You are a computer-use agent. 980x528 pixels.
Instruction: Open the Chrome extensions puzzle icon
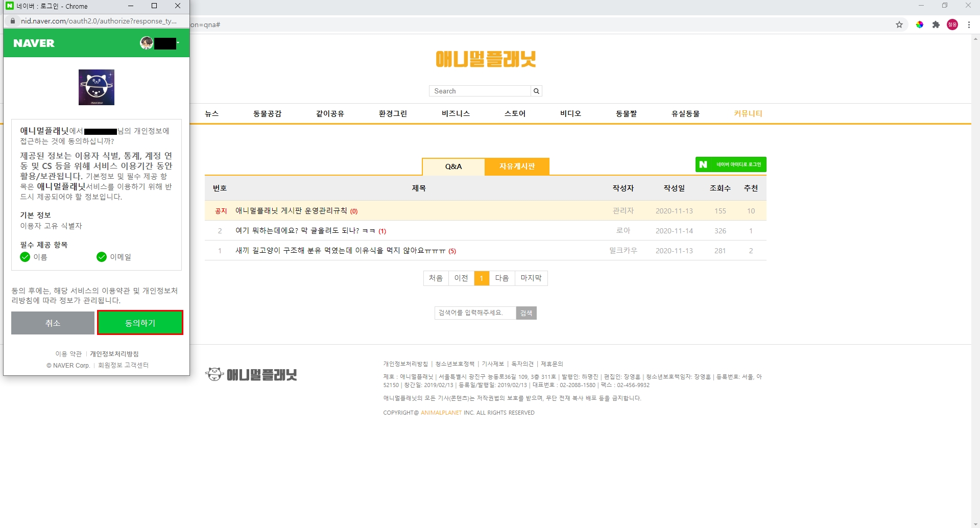click(x=936, y=25)
